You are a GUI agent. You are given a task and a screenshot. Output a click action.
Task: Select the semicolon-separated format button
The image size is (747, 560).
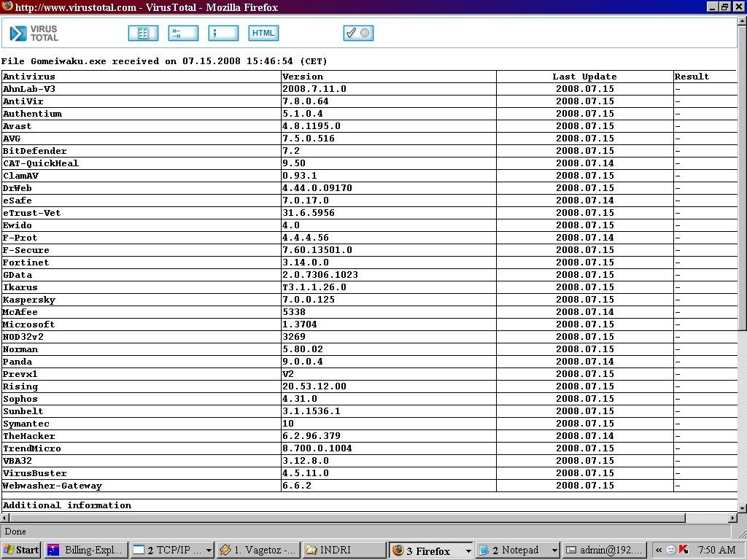click(223, 33)
